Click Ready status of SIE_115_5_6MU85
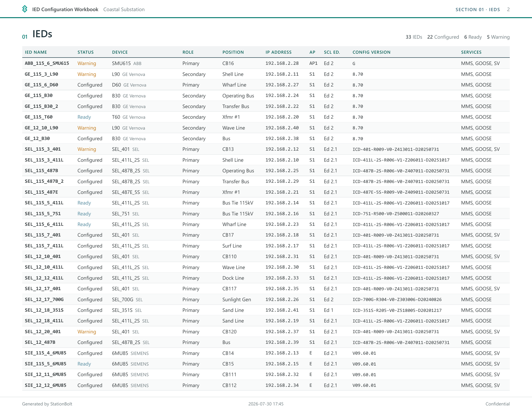The image size is (532, 411). [84, 364]
